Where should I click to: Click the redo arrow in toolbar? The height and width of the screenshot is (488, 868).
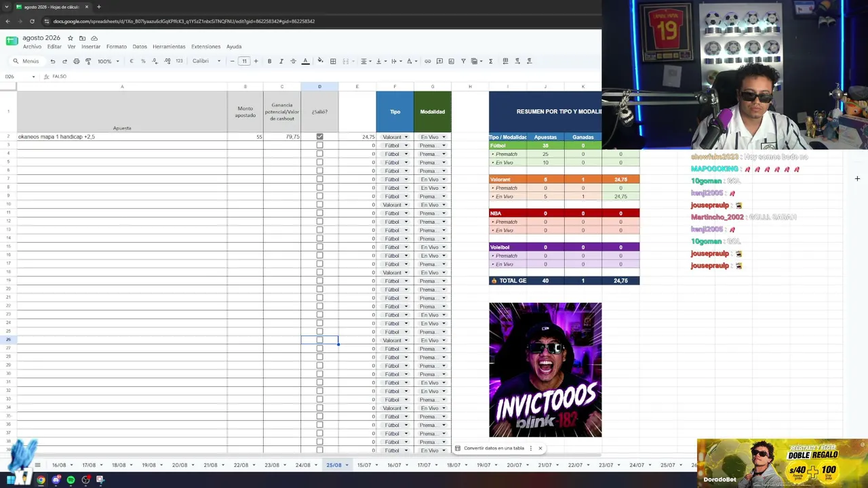(64, 61)
